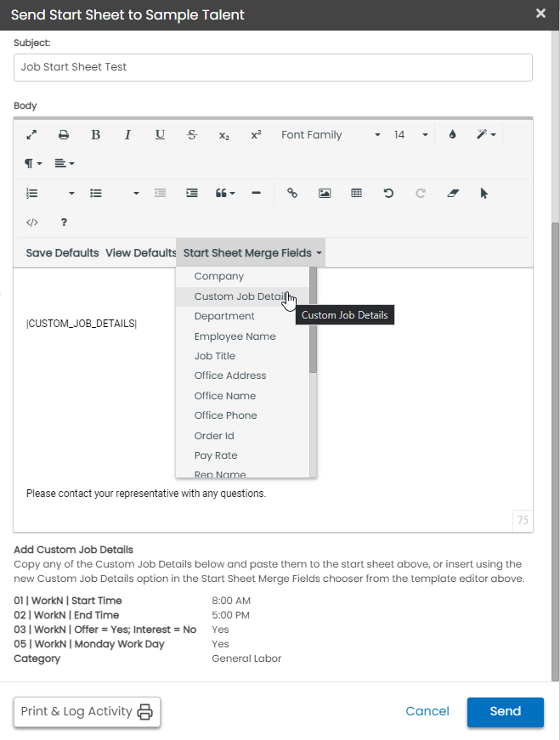Select Employee Name merge field
Screen dimensions: 560x740
point(243,336)
